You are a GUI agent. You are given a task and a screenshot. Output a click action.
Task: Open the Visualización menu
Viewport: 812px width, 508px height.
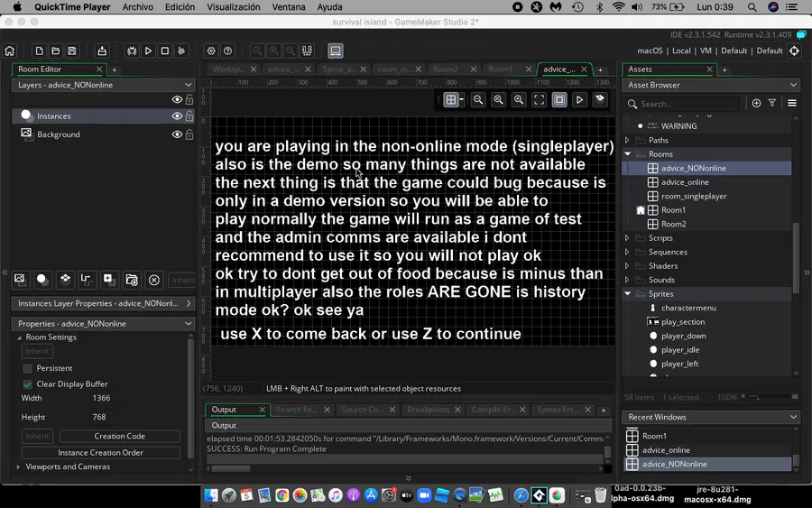(x=234, y=6)
